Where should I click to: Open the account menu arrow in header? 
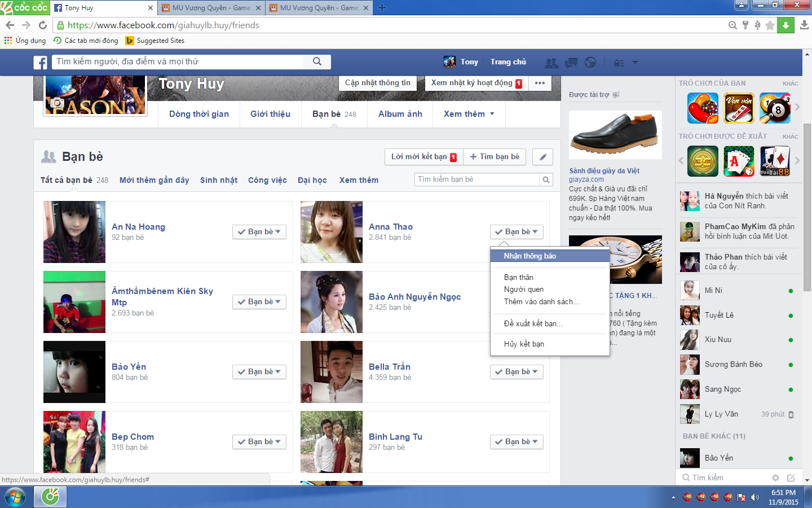pyautogui.click(x=636, y=63)
